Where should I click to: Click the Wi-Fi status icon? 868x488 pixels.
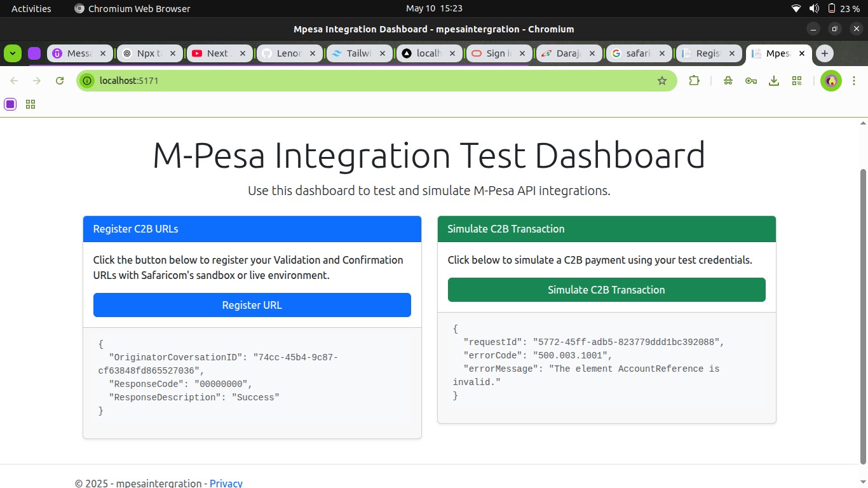[796, 8]
